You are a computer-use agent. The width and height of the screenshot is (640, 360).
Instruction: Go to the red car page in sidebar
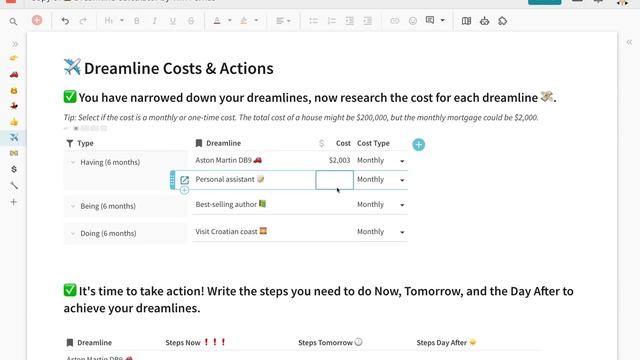tap(14, 74)
